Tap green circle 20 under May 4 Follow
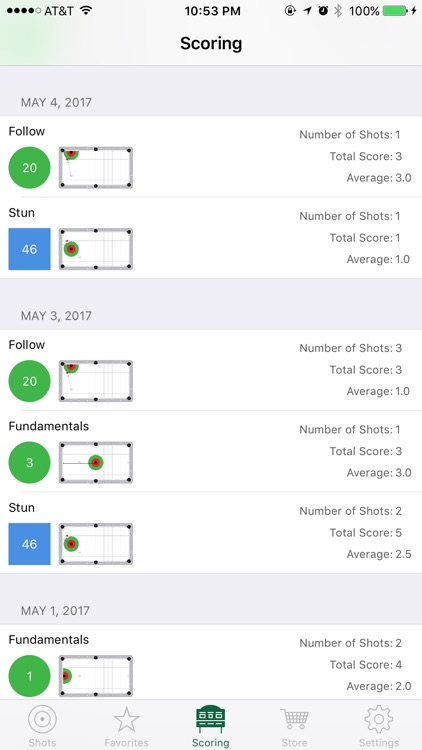422x750 pixels. coord(29,167)
